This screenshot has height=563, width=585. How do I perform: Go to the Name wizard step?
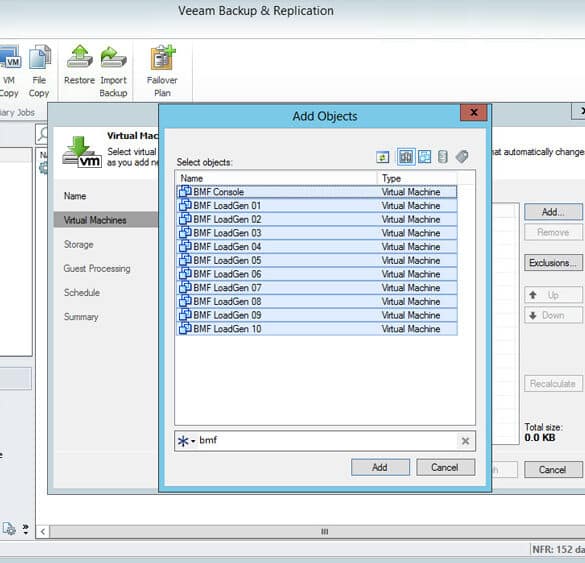click(x=75, y=196)
